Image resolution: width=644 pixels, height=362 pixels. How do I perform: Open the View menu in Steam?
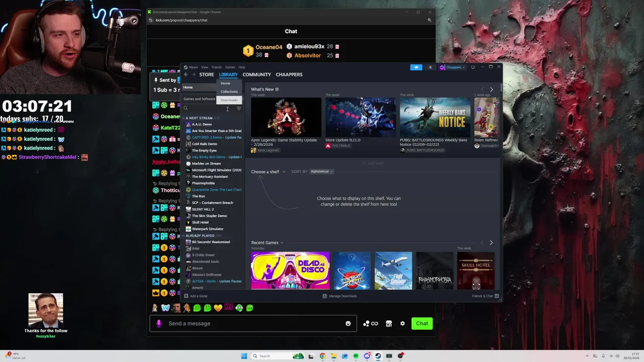pyautogui.click(x=204, y=67)
